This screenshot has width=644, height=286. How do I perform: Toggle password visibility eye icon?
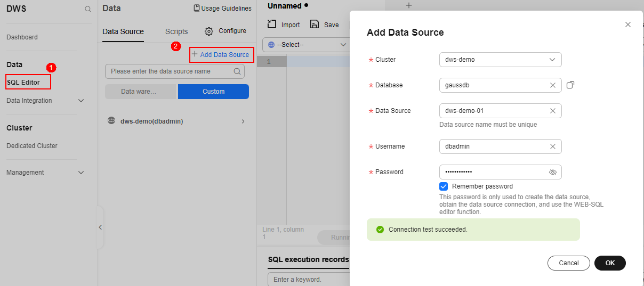pos(553,172)
